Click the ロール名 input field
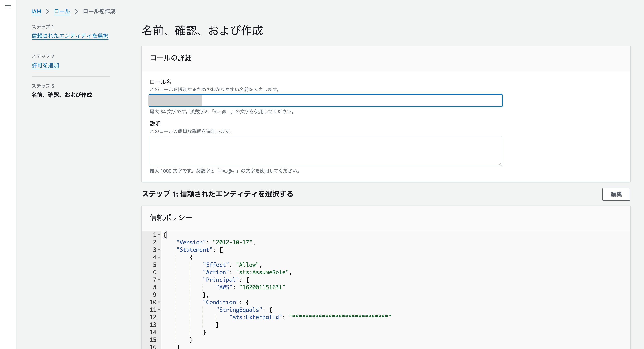The image size is (644, 349). pos(326,101)
